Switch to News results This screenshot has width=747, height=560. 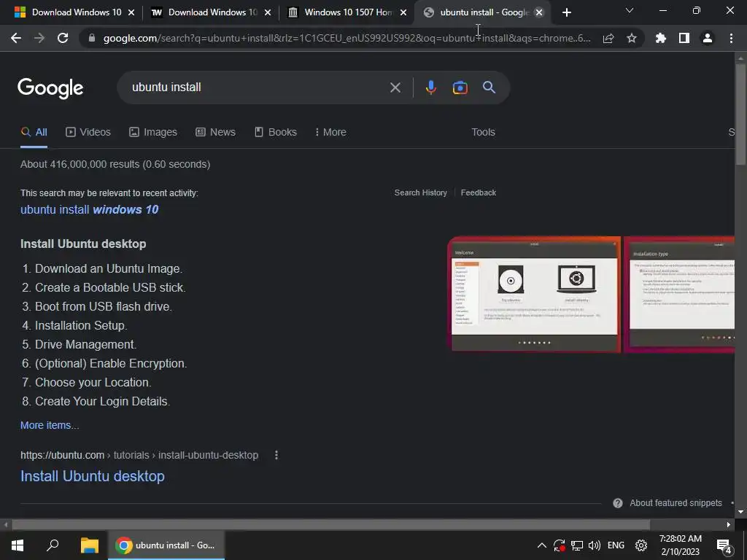[215, 132]
